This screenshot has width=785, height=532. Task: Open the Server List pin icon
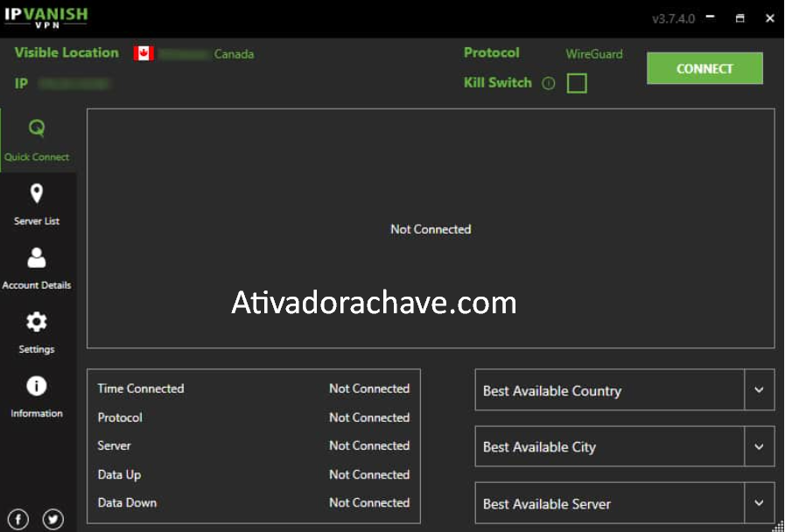click(x=37, y=193)
